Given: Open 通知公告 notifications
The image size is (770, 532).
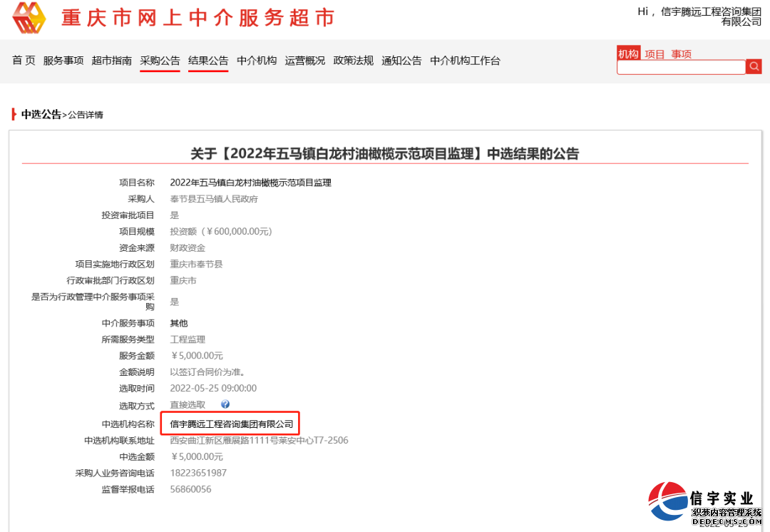Looking at the screenshot, I should coord(401,61).
